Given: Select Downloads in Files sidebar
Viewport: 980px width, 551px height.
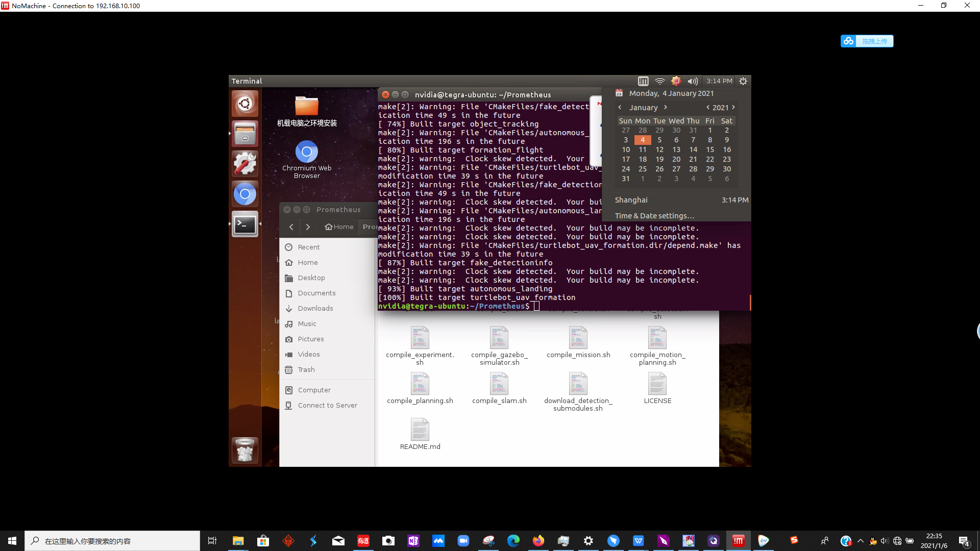Looking at the screenshot, I should click(x=315, y=308).
